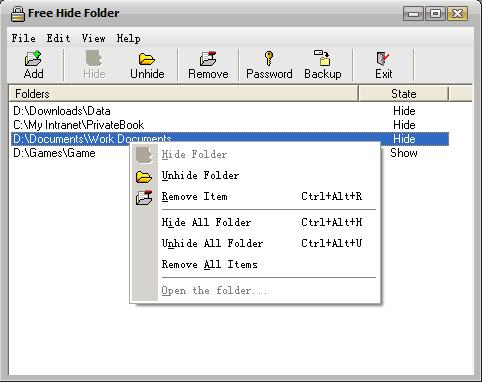Open the Password key icon
The height and width of the screenshot is (382, 482).
(x=269, y=58)
